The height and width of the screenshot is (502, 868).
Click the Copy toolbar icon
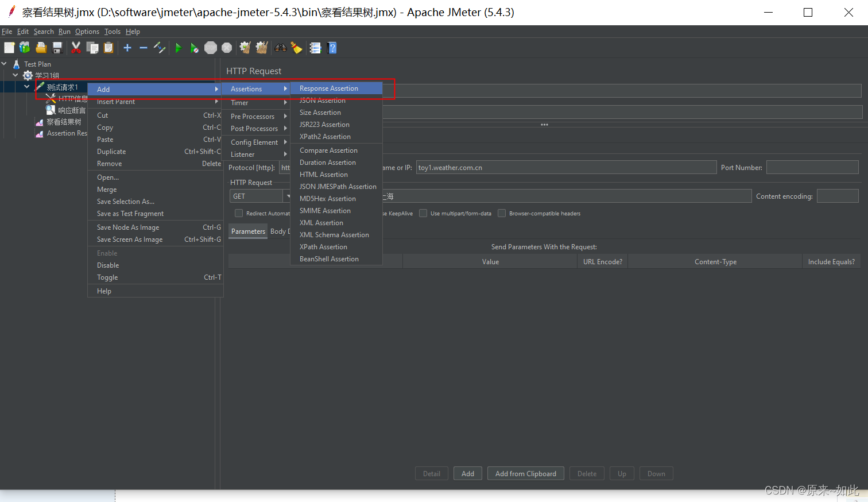[x=92, y=48]
